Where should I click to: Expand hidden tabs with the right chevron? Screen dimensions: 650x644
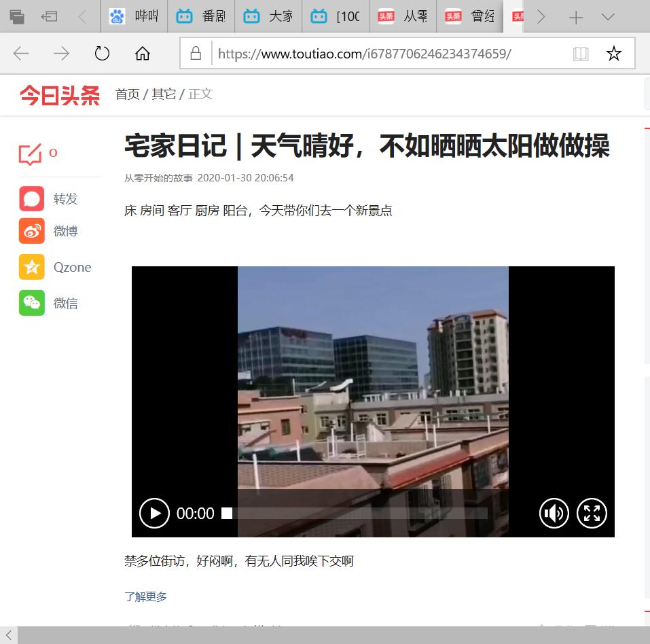pyautogui.click(x=540, y=16)
